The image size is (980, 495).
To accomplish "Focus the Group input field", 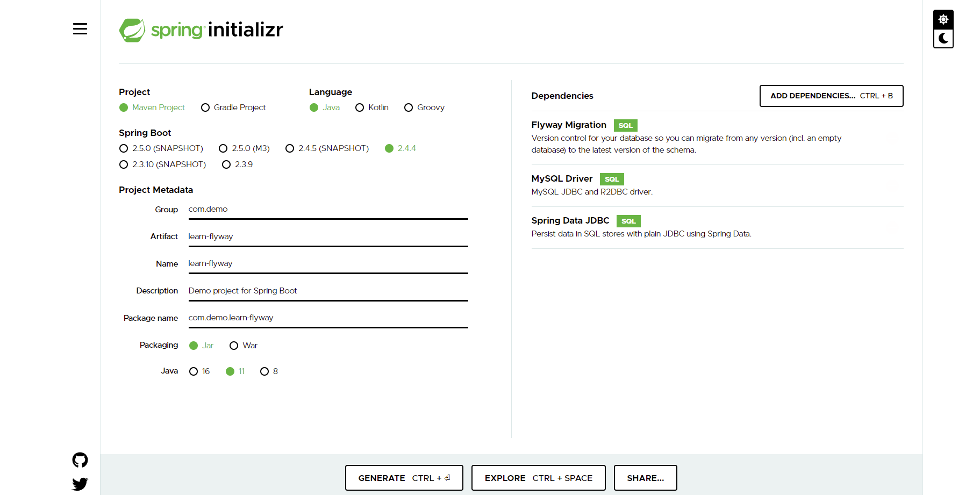I will (328, 210).
